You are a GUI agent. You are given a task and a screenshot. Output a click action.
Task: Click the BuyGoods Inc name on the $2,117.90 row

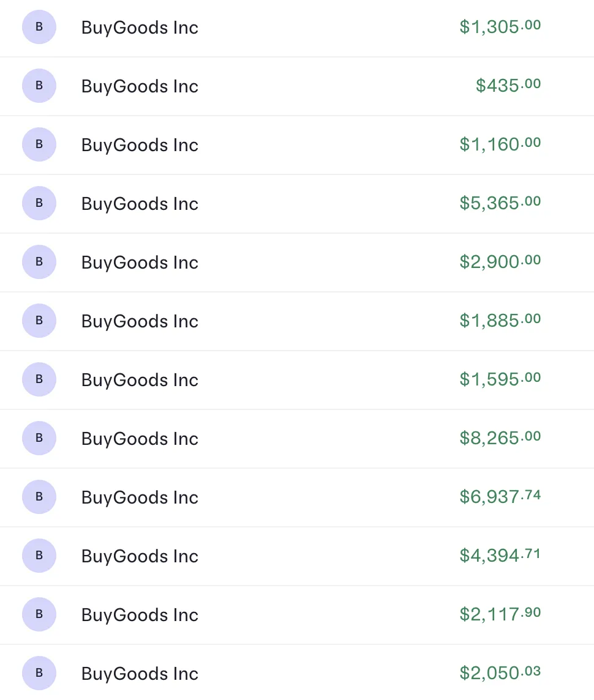click(140, 615)
